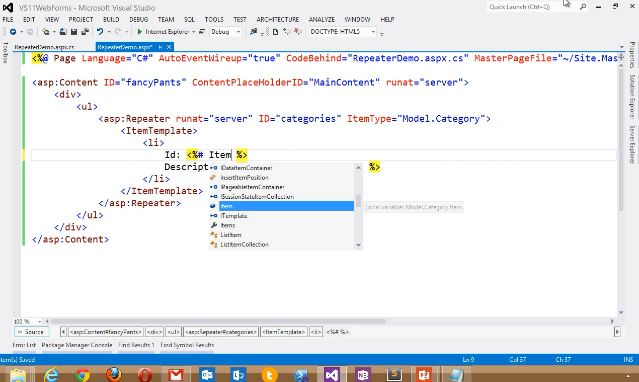Image resolution: width=639 pixels, height=382 pixels.
Task: Open the TOOLS menu
Action: 214,19
